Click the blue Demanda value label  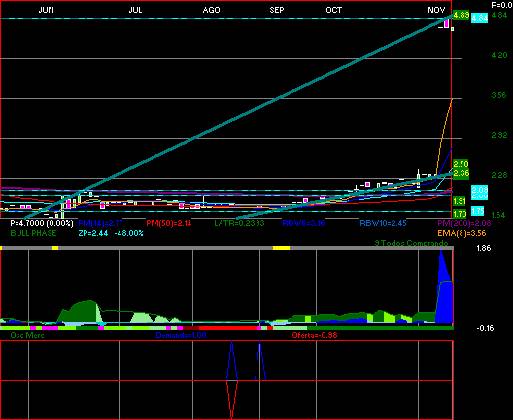(181, 335)
